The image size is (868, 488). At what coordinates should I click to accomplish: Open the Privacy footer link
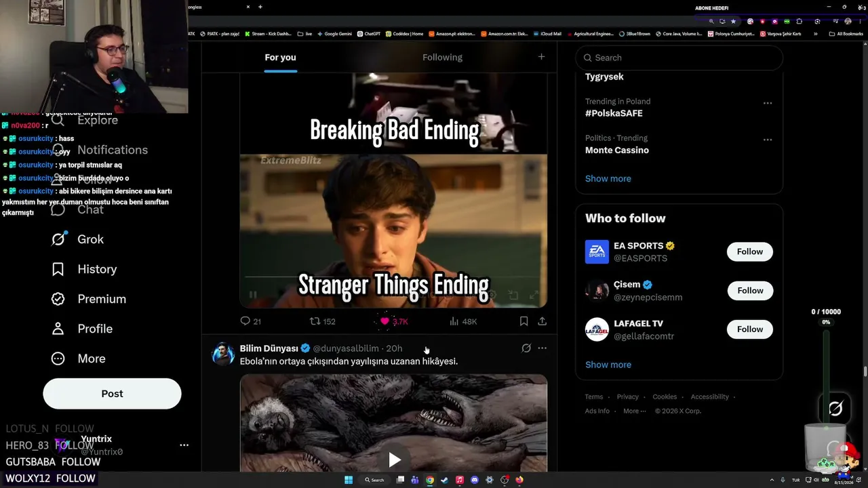coord(628,396)
